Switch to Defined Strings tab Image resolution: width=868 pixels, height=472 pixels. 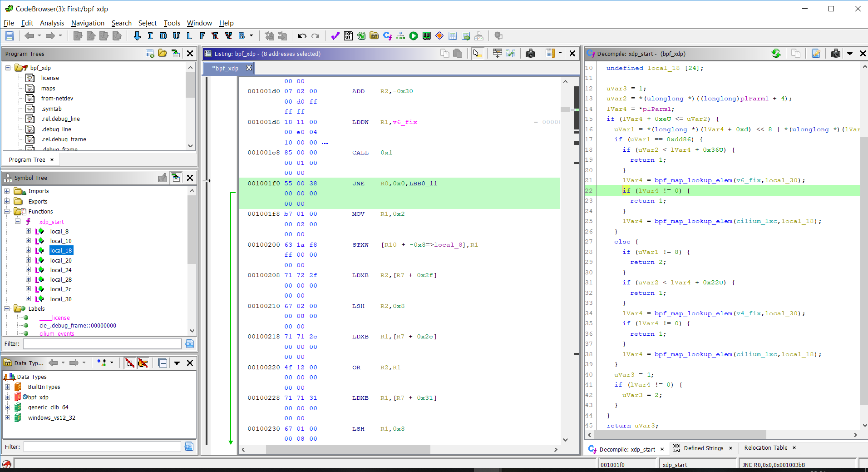pos(703,448)
